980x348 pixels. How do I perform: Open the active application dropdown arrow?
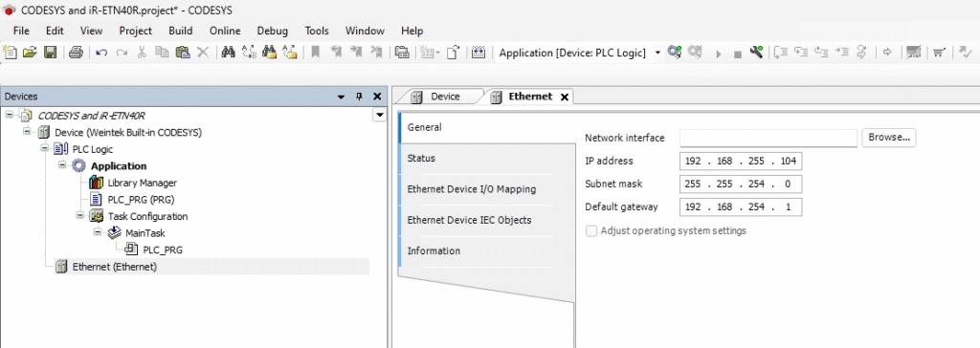pyautogui.click(x=657, y=54)
